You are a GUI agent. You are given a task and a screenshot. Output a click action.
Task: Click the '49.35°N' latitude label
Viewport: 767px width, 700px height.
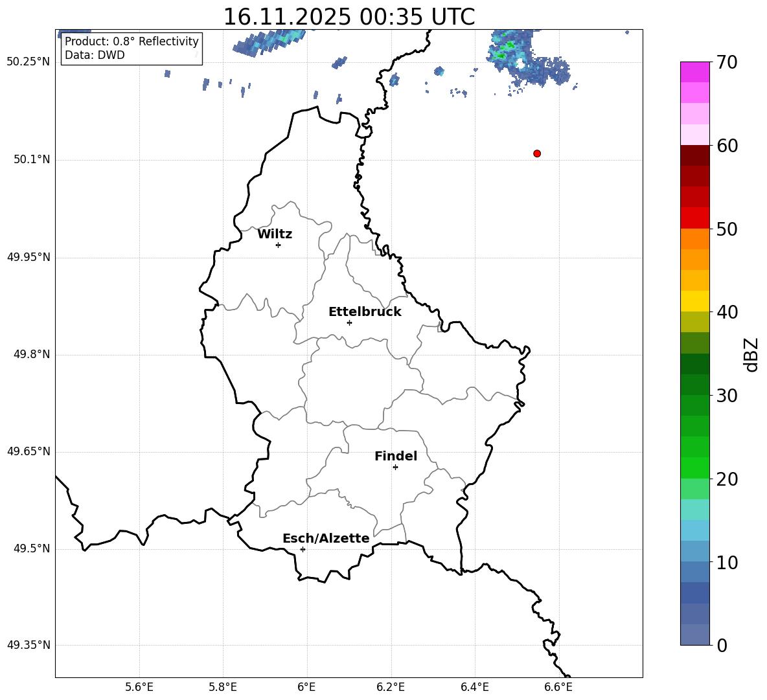click(29, 645)
